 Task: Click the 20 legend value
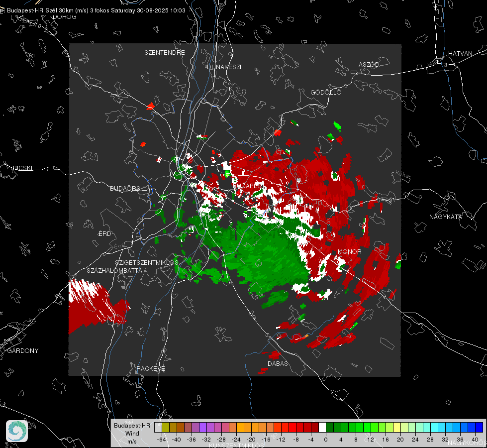[x=400, y=440]
